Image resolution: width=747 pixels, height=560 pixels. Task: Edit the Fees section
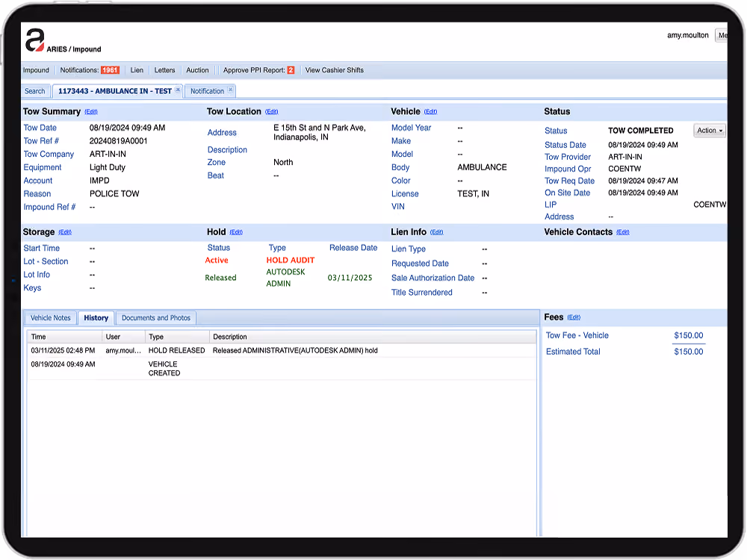coord(574,317)
